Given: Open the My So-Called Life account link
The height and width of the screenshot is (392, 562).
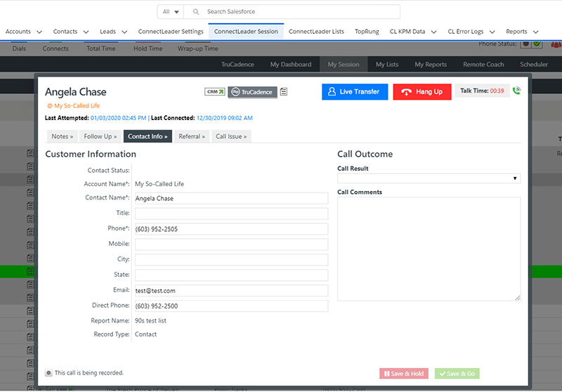Looking at the screenshot, I should tap(77, 105).
